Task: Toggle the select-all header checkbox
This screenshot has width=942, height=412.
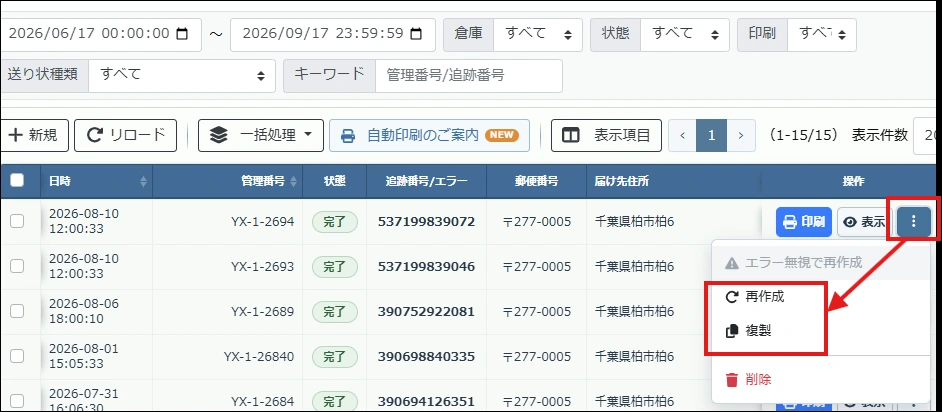Action: pos(17,180)
